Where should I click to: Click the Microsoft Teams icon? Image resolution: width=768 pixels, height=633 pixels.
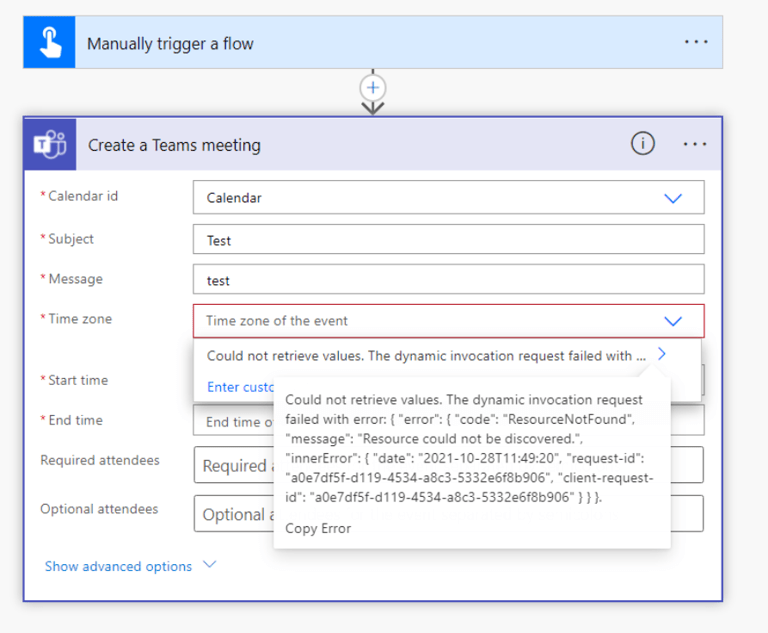click(x=49, y=144)
